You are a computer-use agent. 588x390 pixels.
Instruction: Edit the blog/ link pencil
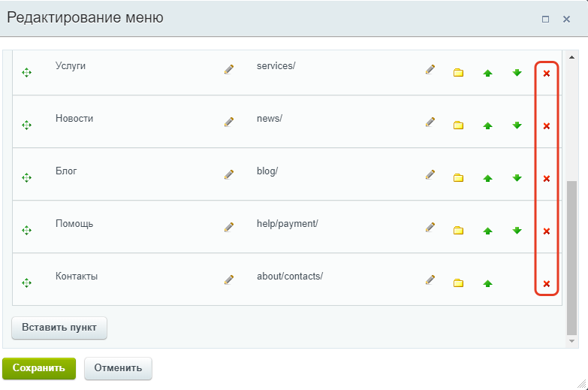[430, 174]
